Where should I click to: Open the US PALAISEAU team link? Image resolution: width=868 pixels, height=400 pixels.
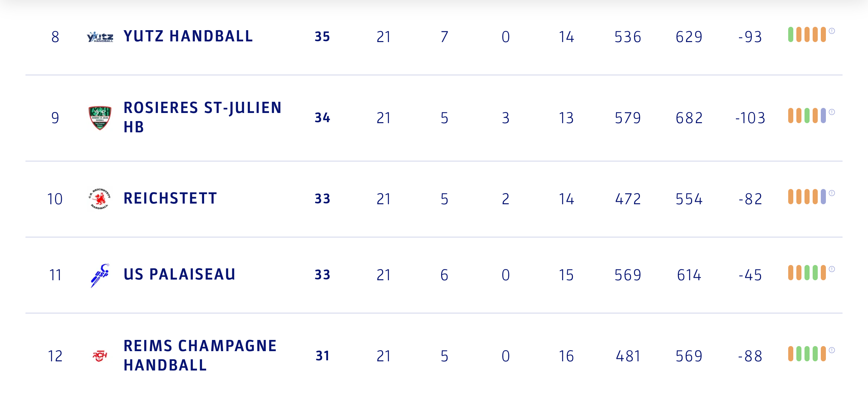[x=179, y=274]
